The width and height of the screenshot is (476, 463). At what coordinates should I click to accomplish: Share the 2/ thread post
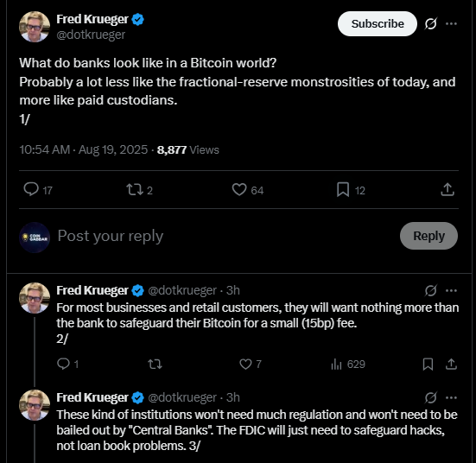452,364
